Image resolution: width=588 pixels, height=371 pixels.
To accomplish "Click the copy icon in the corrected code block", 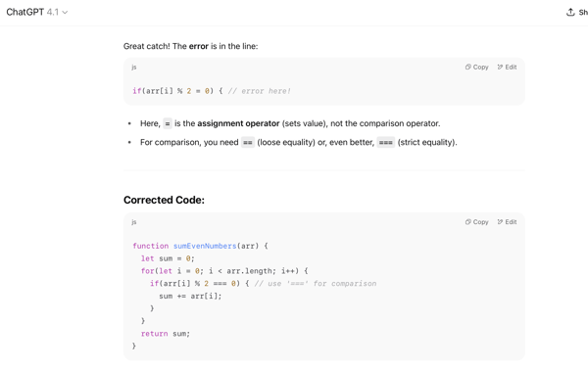I will (468, 222).
